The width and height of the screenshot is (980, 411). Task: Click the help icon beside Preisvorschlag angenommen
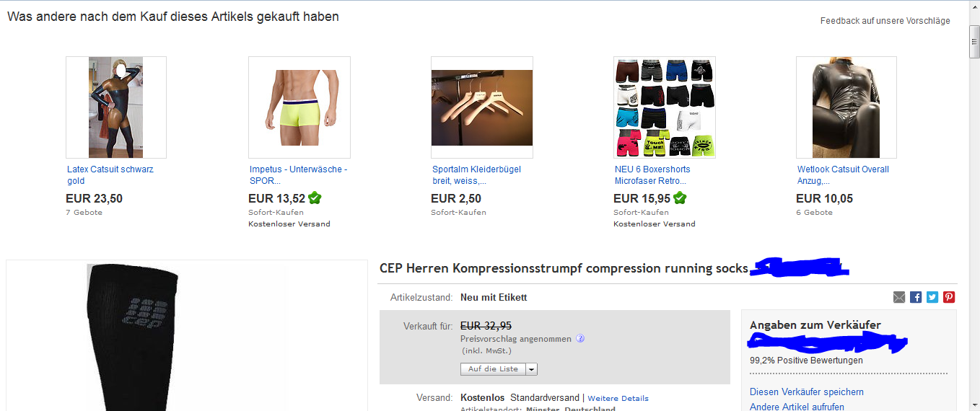(580, 338)
